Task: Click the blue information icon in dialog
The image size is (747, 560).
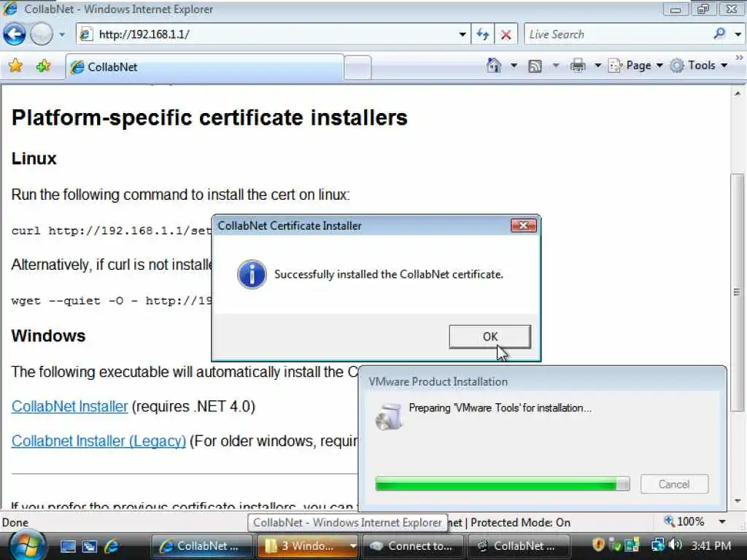Action: pyautogui.click(x=252, y=274)
